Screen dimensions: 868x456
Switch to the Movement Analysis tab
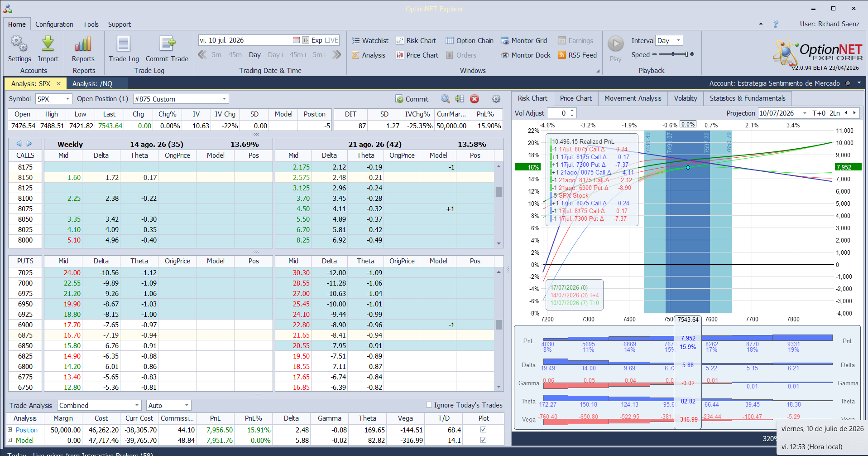pyautogui.click(x=633, y=98)
